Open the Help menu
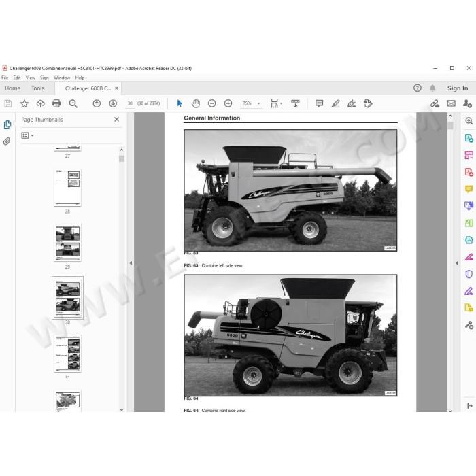 pyautogui.click(x=80, y=78)
